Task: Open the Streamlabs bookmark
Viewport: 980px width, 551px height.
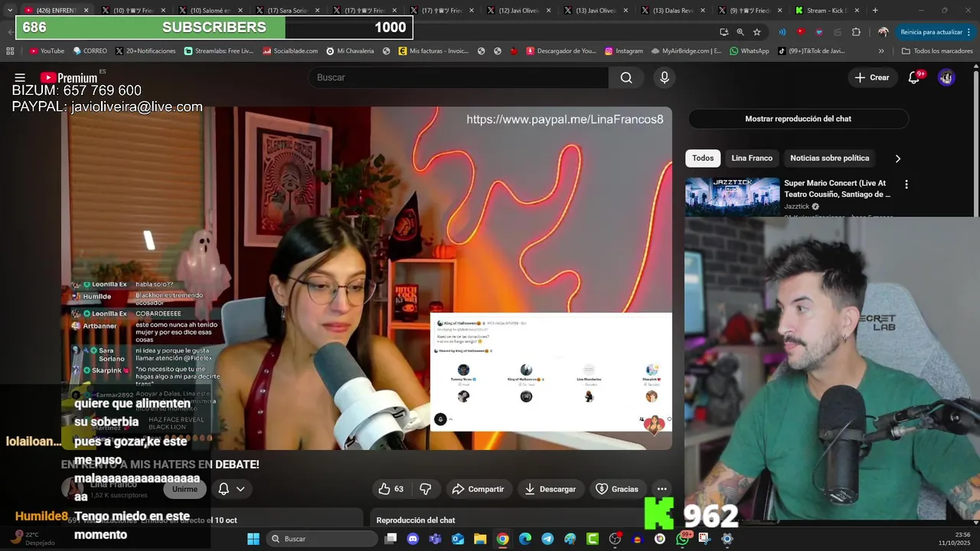Action: (x=219, y=51)
